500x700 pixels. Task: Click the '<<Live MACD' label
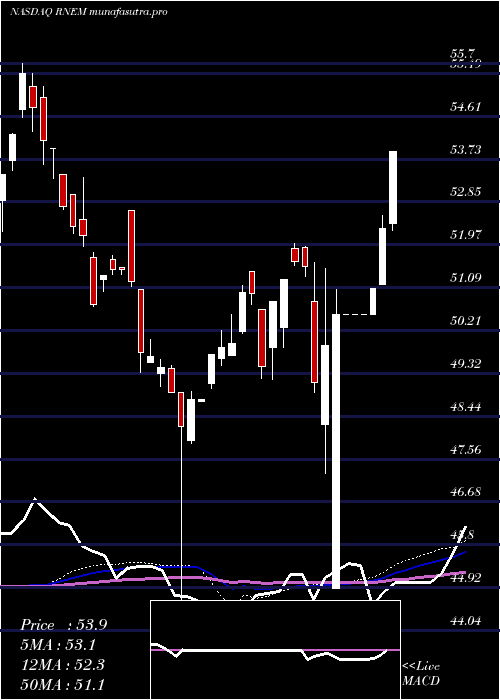tap(421, 674)
